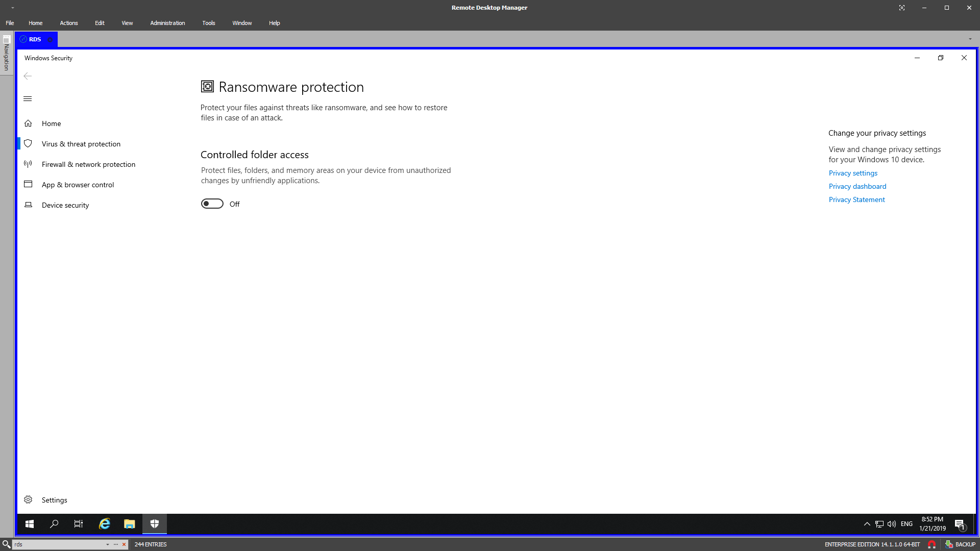This screenshot has height=551, width=980.
Task: Expand hidden icons in the system tray
Action: [x=867, y=524]
